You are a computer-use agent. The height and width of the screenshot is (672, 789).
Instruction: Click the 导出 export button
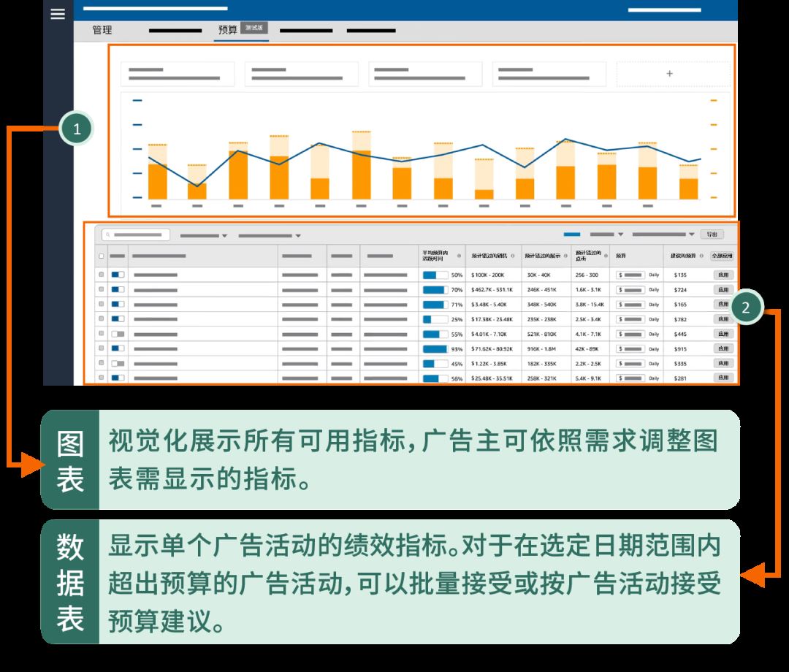[x=712, y=234]
